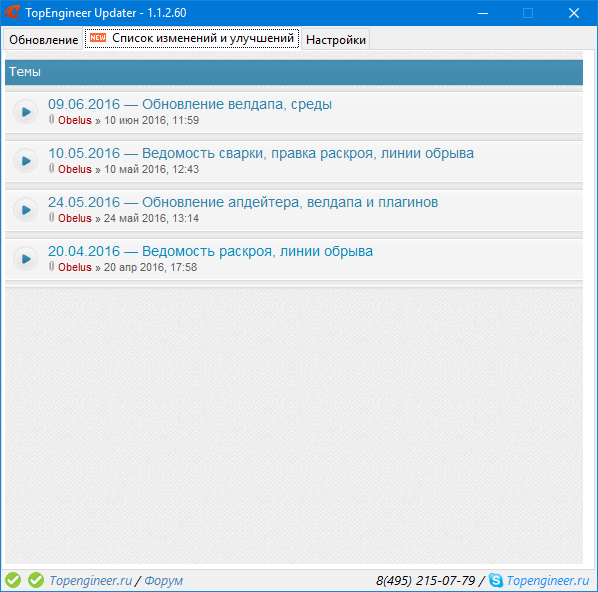Screen dimensions: 598x592
Task: Open the Форум link in footer
Action: click(x=164, y=581)
